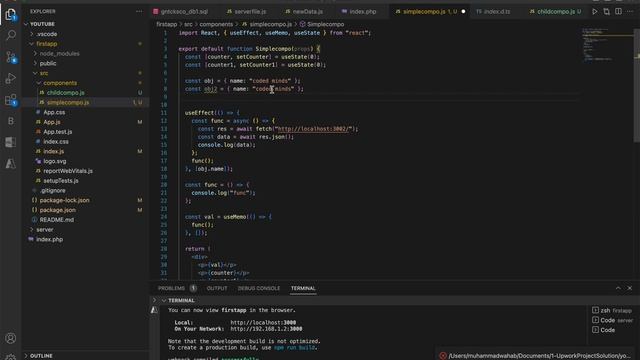Open the http://localhost:3002/ link in code
640x360 pixels.
[313, 129]
